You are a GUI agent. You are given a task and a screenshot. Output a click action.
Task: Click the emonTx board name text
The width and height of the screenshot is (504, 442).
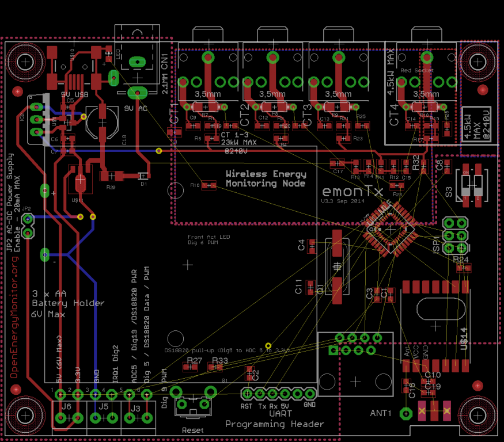point(353,192)
